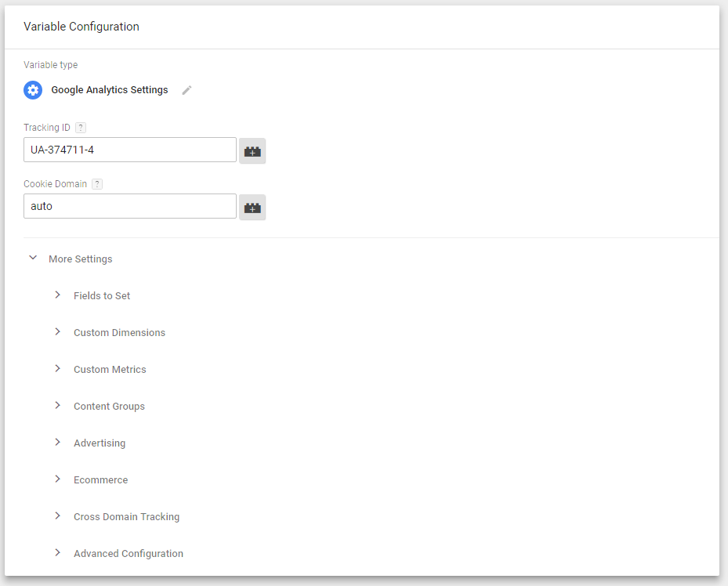
Task: Open Tracking ID help question mark
Action: click(81, 128)
